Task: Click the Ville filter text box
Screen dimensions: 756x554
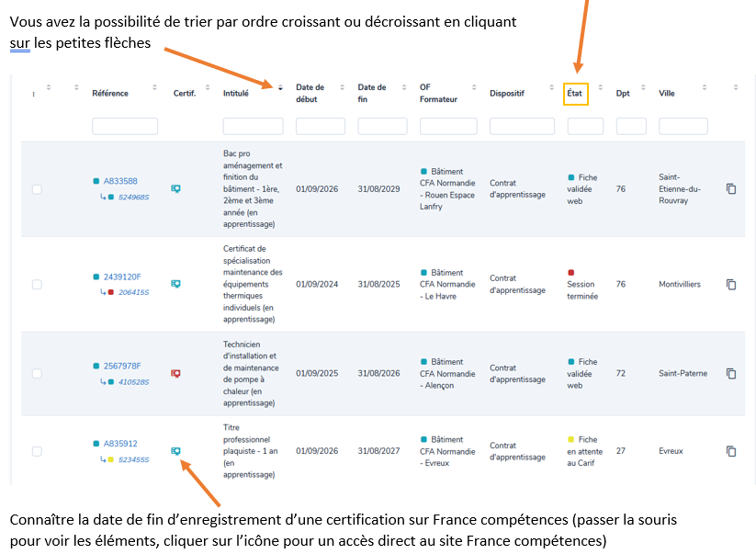Action: [x=683, y=126]
